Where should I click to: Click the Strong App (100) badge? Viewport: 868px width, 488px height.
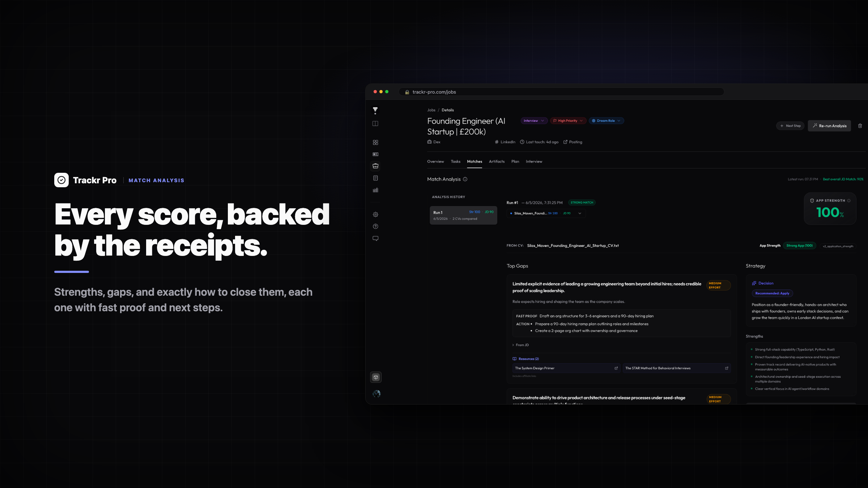(x=799, y=246)
